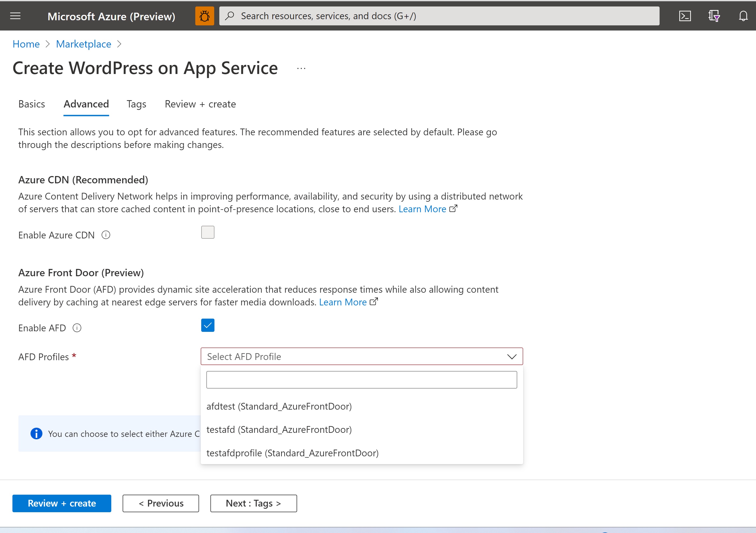
Task: Show info tooltip for Enable AFD
Action: [x=77, y=328]
